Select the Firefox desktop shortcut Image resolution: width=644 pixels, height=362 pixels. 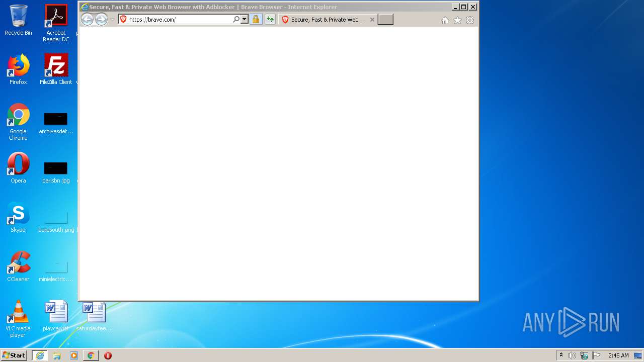click(18, 69)
